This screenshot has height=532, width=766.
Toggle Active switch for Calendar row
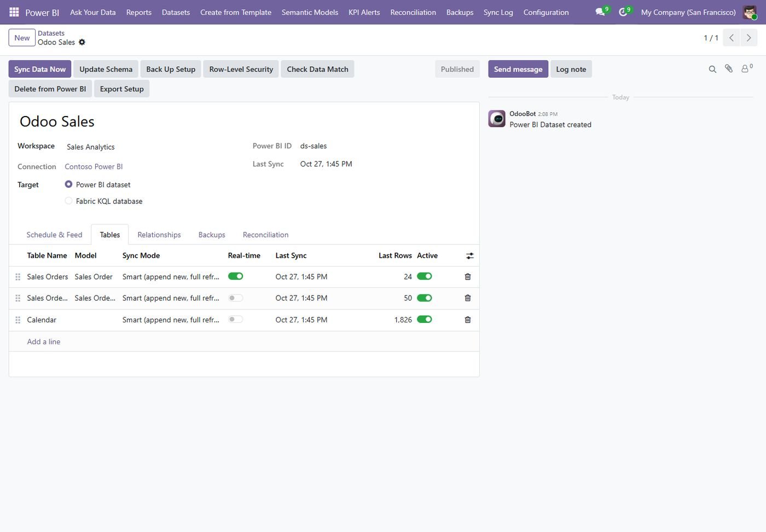(425, 320)
